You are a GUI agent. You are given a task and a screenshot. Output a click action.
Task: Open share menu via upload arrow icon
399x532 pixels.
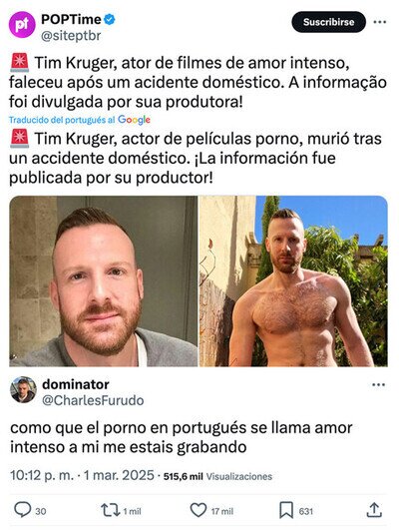click(x=374, y=510)
